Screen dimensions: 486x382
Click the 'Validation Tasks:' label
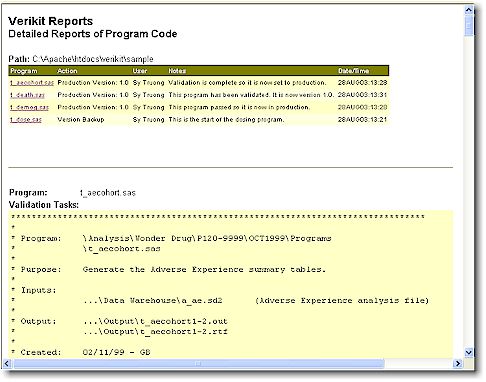click(x=44, y=205)
